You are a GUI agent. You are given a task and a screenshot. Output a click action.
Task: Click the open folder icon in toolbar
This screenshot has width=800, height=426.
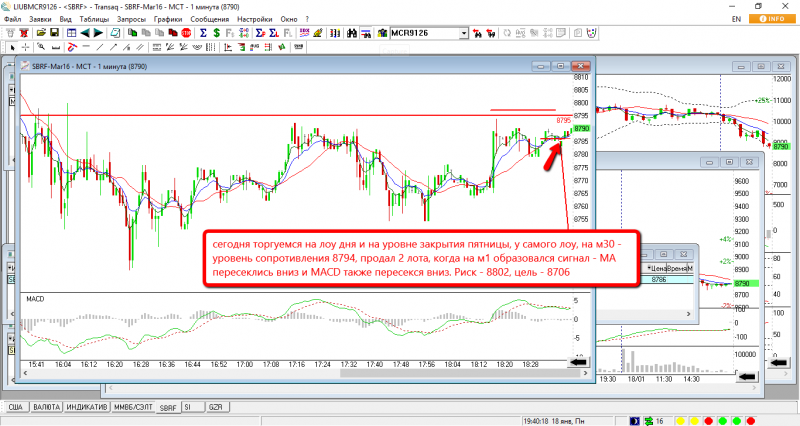point(41,33)
